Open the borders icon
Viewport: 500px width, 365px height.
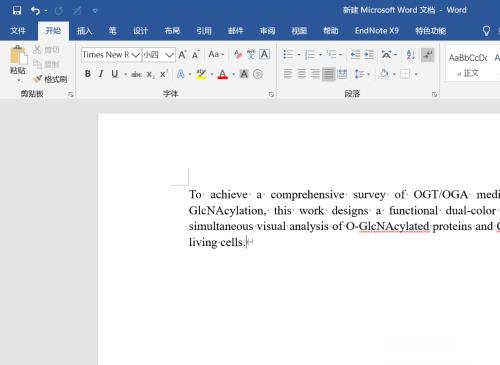[x=405, y=74]
